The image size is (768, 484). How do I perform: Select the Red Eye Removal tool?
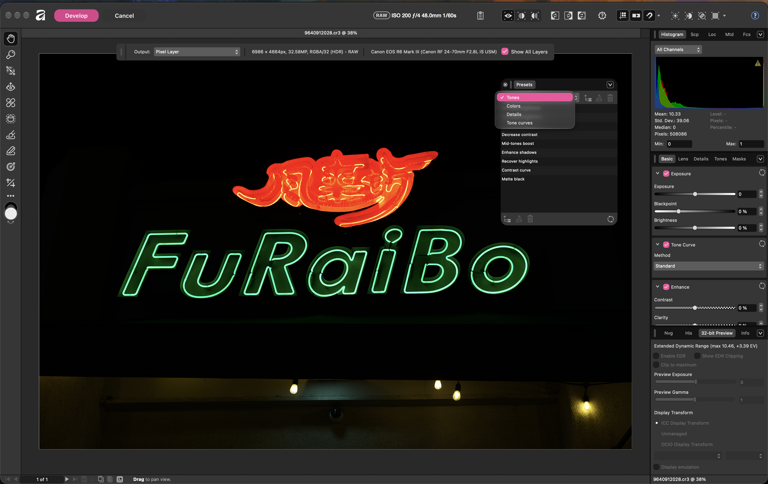(x=11, y=102)
